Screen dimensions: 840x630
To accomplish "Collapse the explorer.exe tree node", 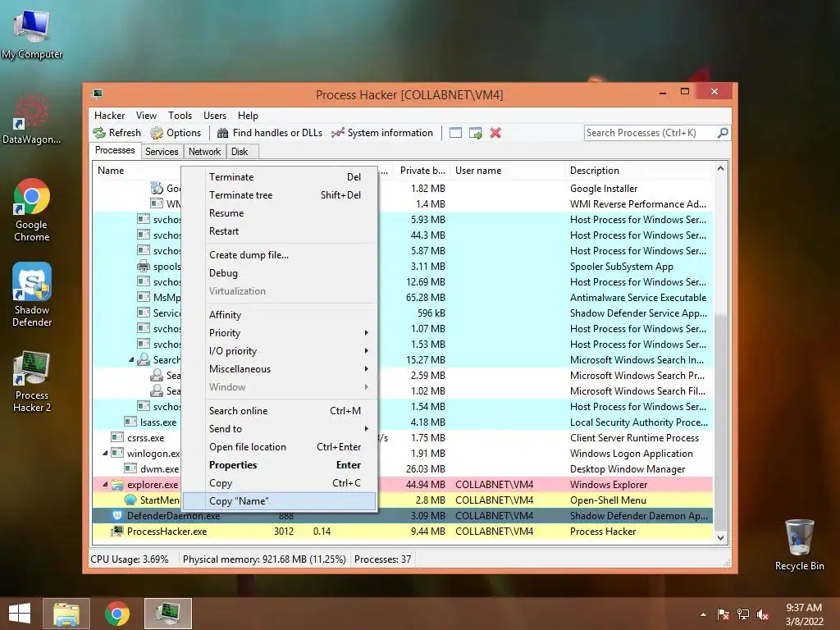I will pos(105,484).
